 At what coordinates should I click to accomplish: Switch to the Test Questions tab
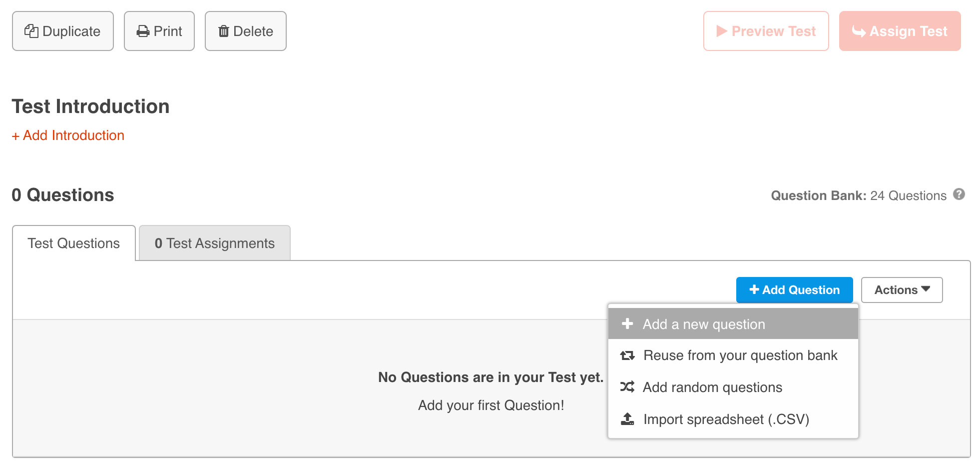(74, 243)
